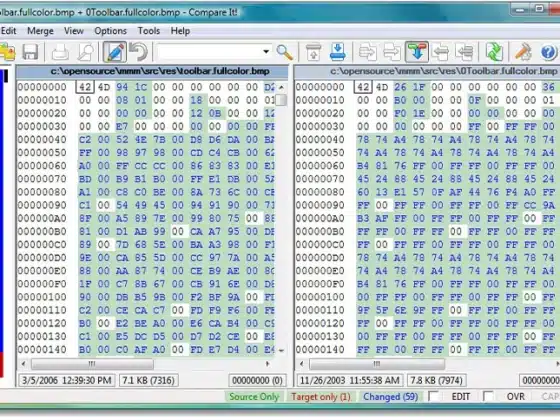
Task: Click right pane horizontal scroll left arrow
Action: click(302, 364)
